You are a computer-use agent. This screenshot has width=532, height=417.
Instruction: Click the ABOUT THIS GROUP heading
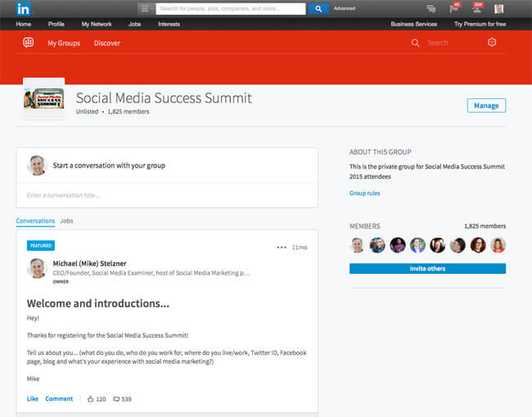point(381,152)
